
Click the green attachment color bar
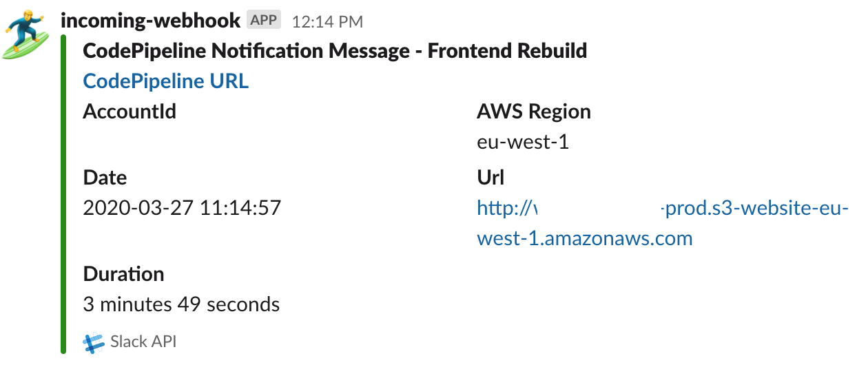coord(63,193)
